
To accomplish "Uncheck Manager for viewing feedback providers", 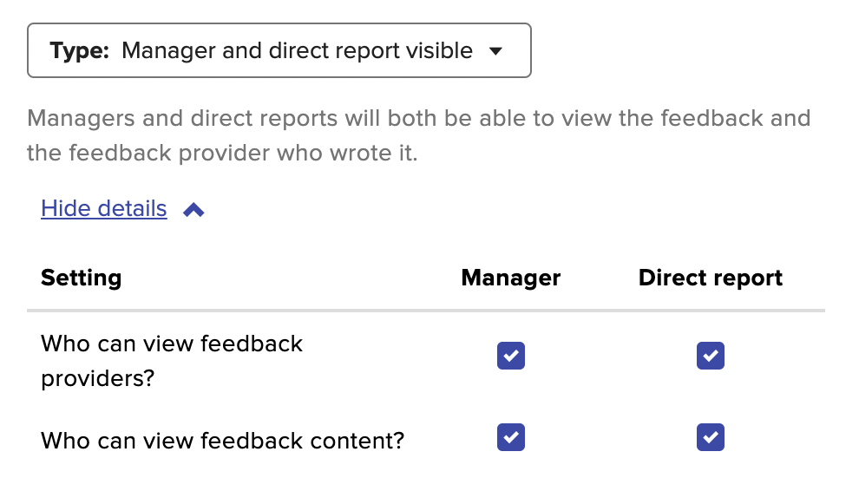I will tap(511, 356).
